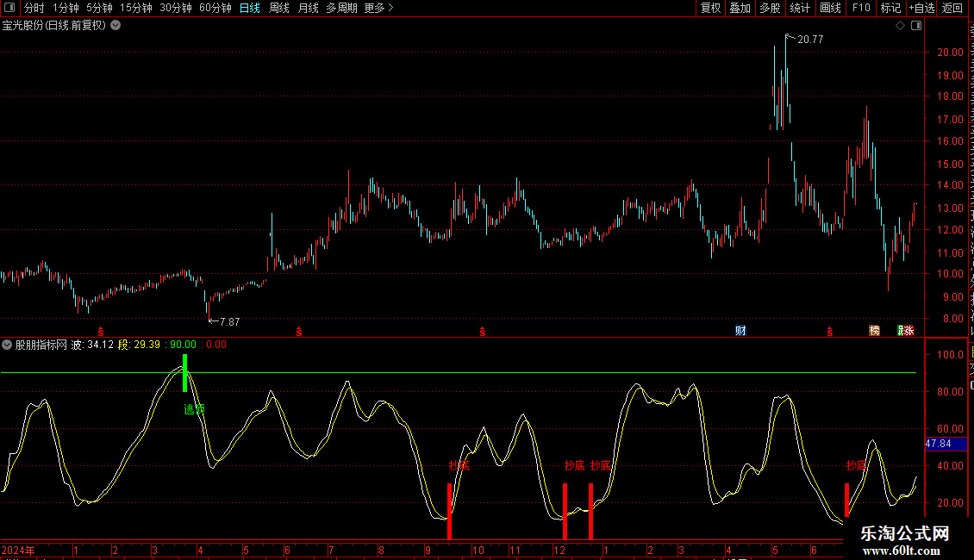Activate the 画线 drawing tools
The width and height of the screenshot is (974, 560).
pos(831,8)
